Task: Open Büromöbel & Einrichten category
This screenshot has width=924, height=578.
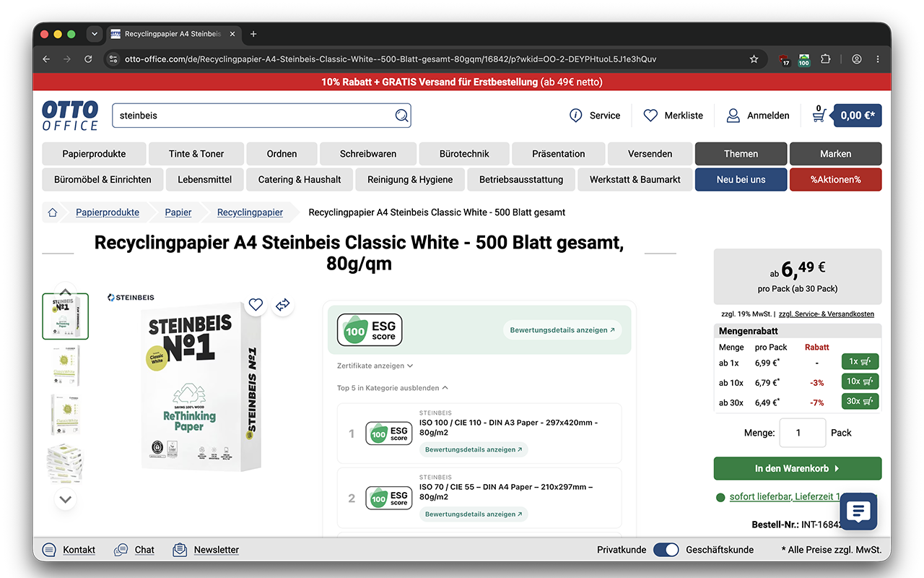Action: click(103, 180)
